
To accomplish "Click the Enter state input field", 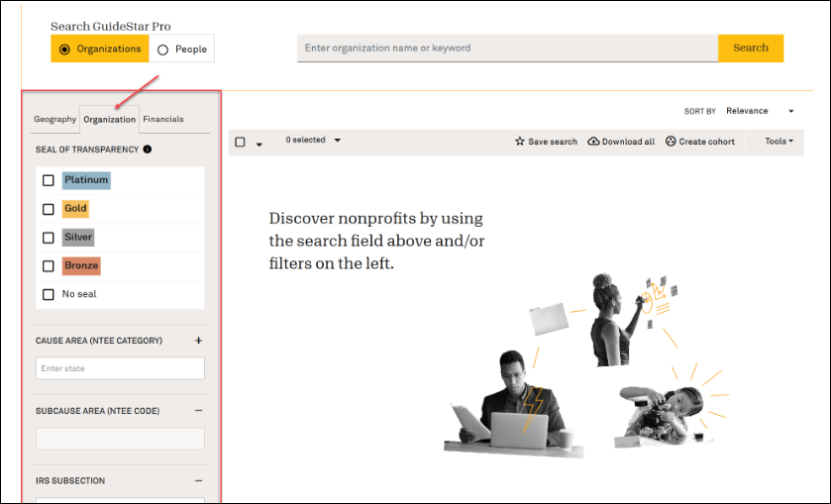I will click(x=120, y=368).
